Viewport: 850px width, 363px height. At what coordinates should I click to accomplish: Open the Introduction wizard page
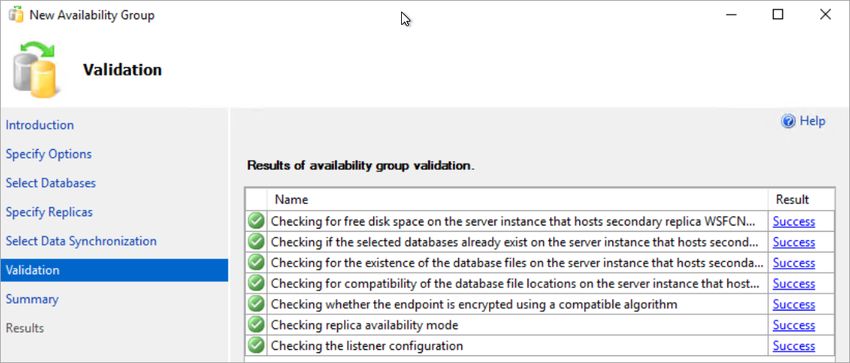click(x=40, y=125)
